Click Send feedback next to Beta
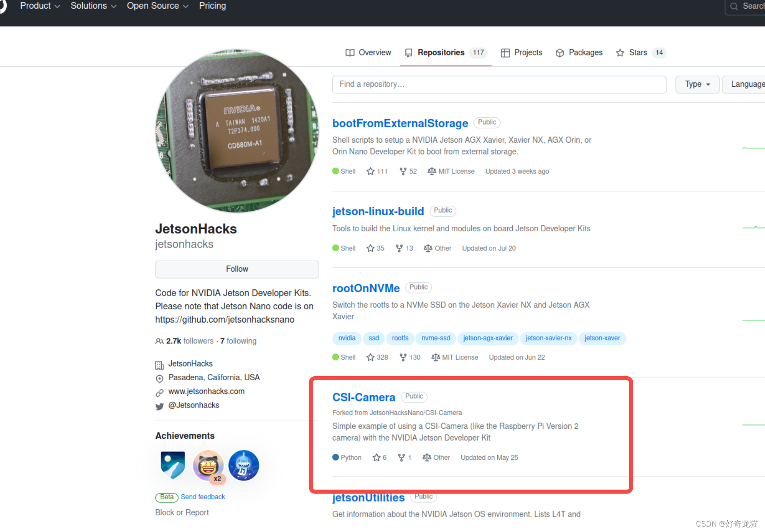765x532 pixels. pos(203,497)
